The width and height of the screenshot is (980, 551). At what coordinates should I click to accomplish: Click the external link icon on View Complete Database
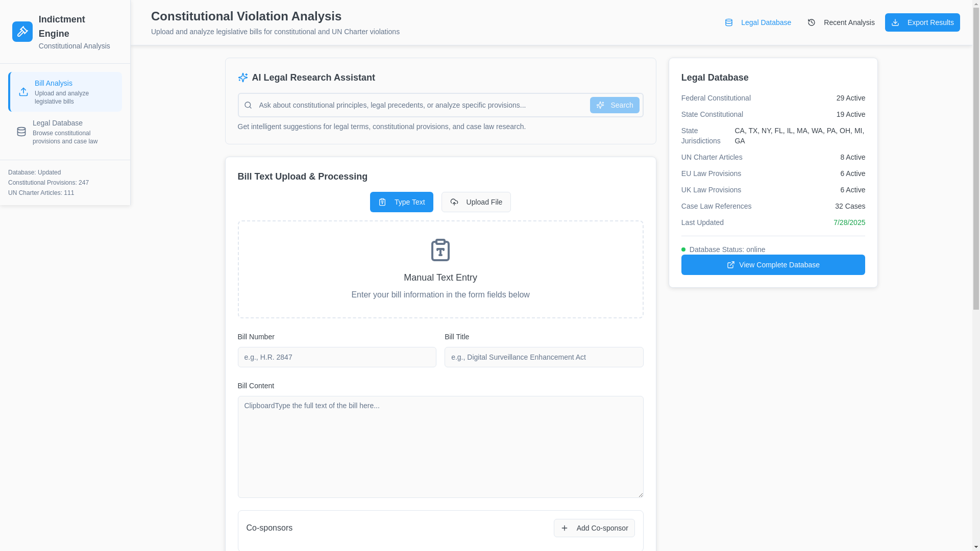click(x=731, y=265)
